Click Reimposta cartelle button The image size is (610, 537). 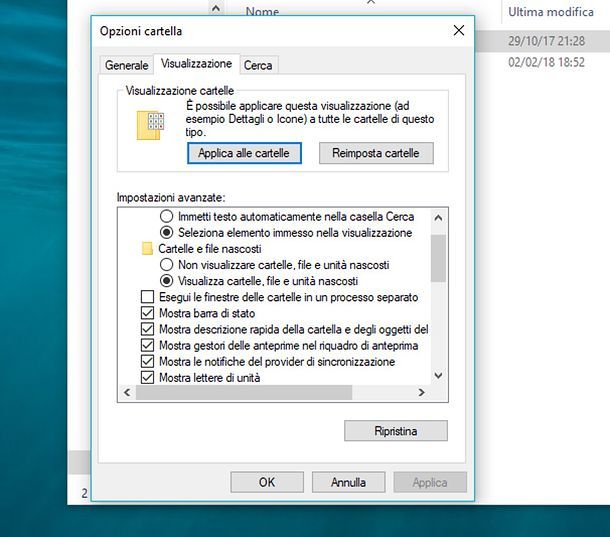click(376, 153)
